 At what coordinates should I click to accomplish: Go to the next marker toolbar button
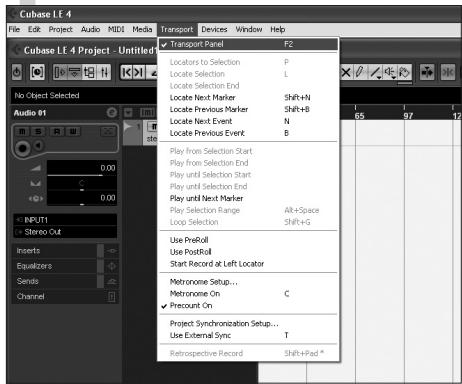(139, 72)
